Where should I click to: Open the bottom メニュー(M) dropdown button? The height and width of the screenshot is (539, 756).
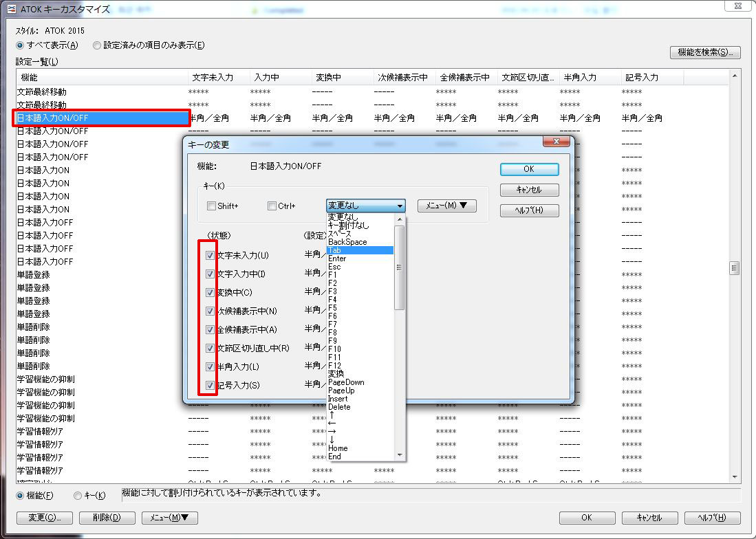170,518
